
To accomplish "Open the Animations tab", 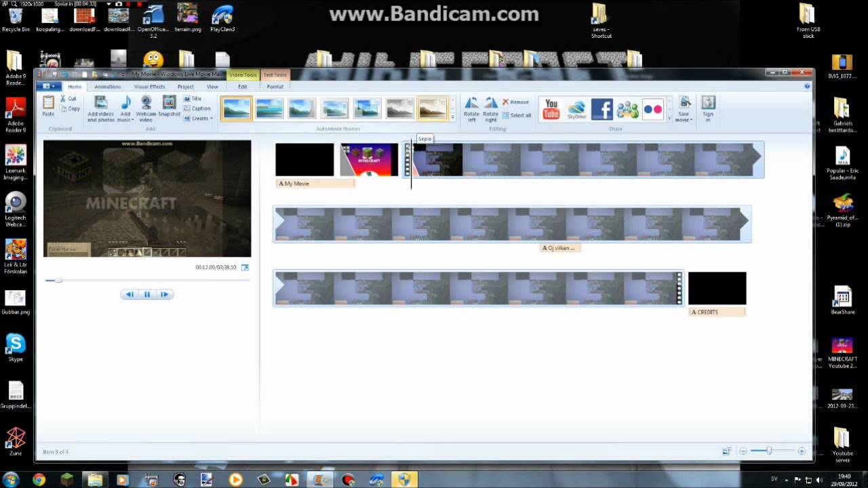I will 108,87.
